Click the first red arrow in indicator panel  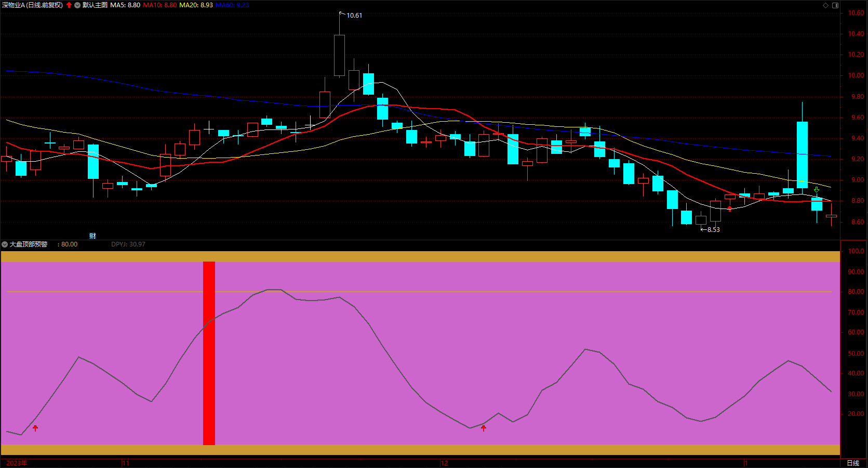click(35, 428)
